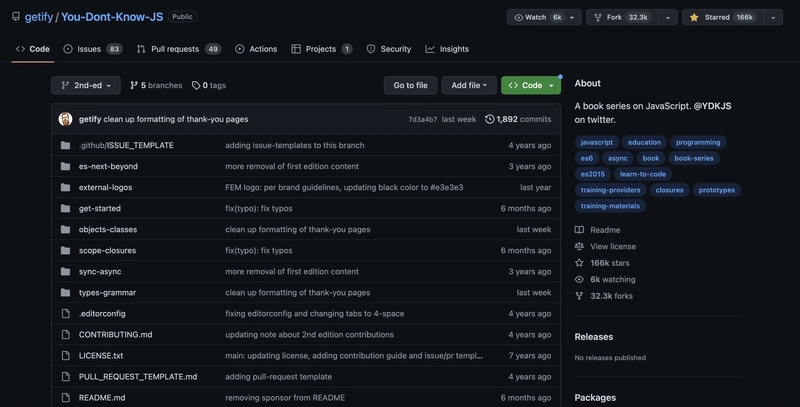Click the folder icon for external-logos
Screen dimensions: 800x407
(65, 187)
